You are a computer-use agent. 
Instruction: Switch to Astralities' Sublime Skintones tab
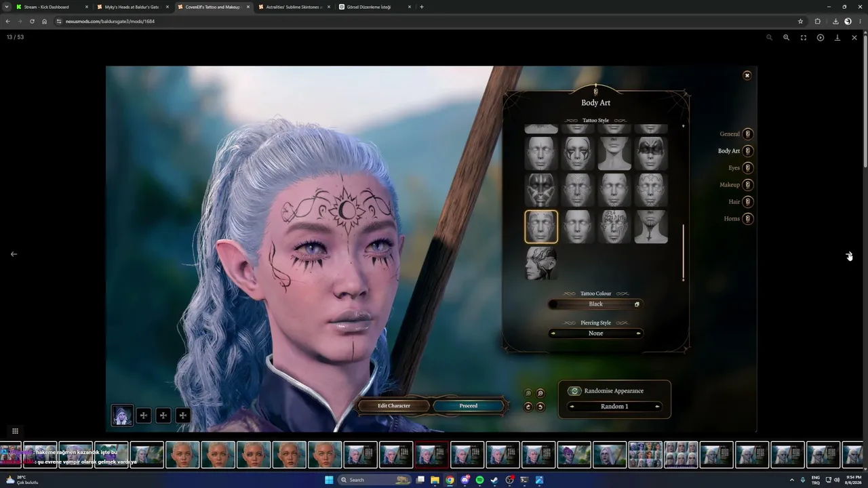[294, 7]
